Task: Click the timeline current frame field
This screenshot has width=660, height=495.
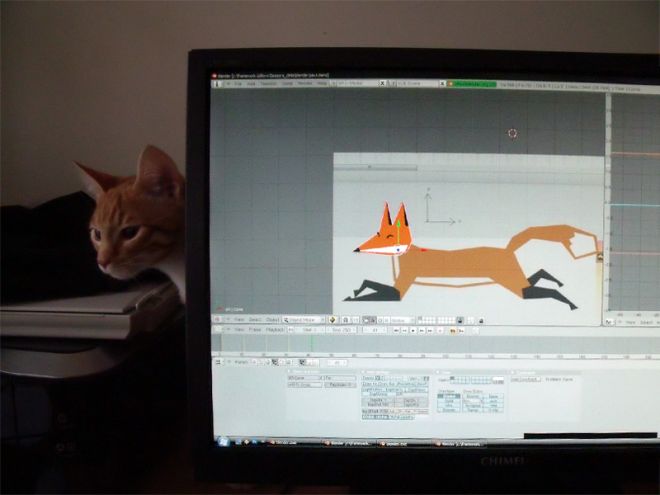Action: coord(375,330)
